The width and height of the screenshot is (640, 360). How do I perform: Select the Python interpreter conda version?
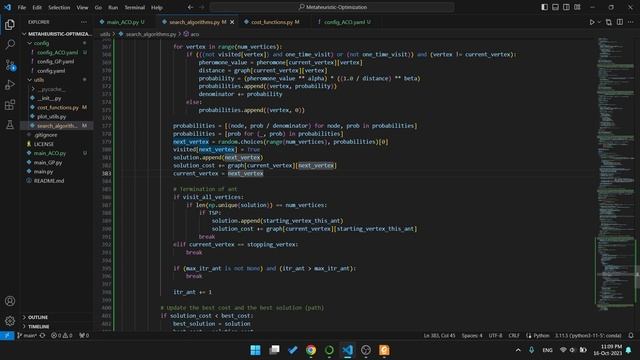click(x=588, y=336)
